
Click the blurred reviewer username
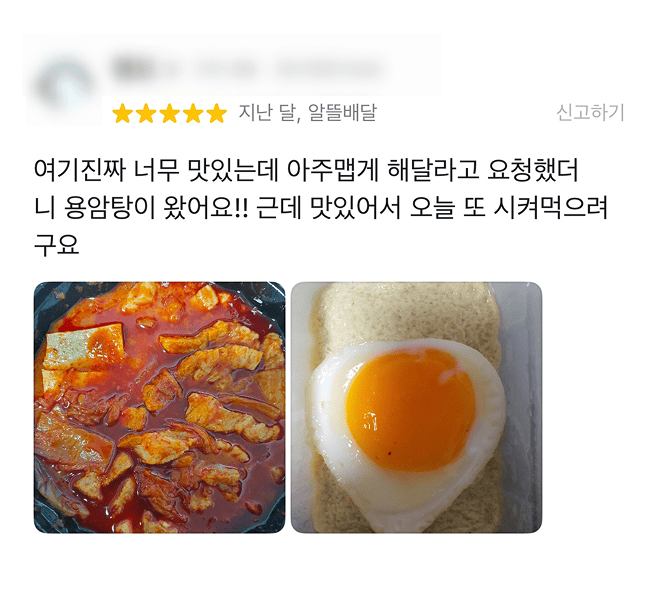[x=248, y=68]
